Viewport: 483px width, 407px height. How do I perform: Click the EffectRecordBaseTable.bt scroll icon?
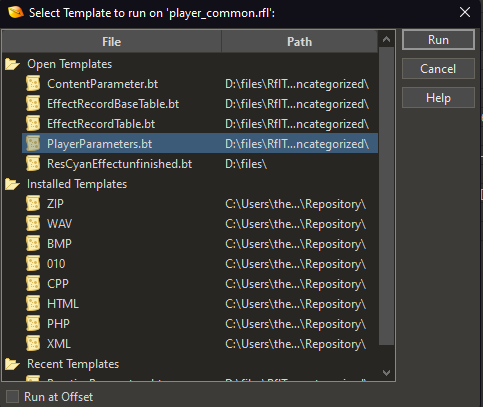[33, 104]
